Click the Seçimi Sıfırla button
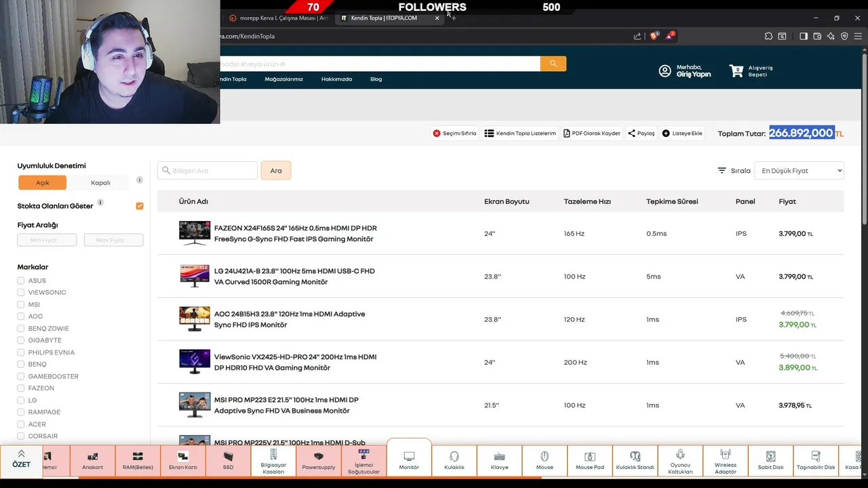 point(455,134)
